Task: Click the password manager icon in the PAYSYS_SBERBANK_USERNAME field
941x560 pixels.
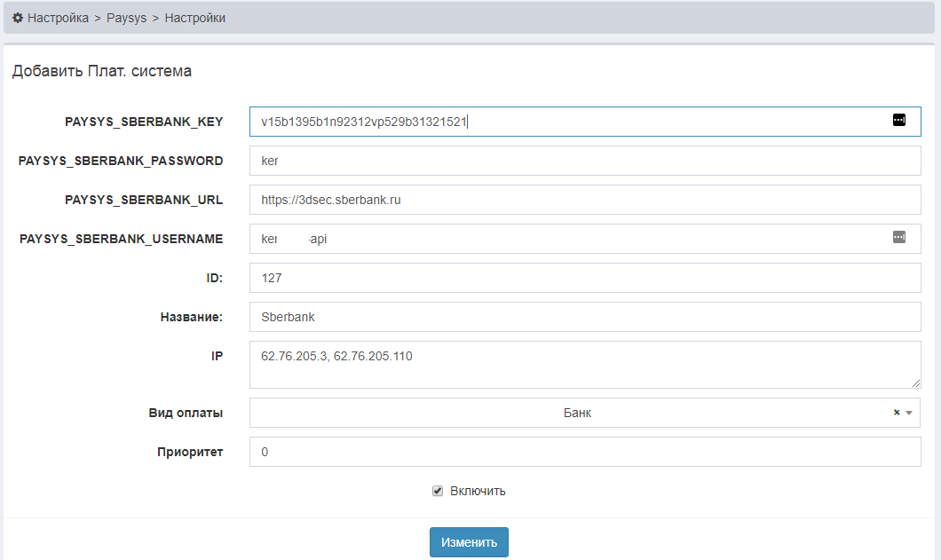Action: point(898,237)
